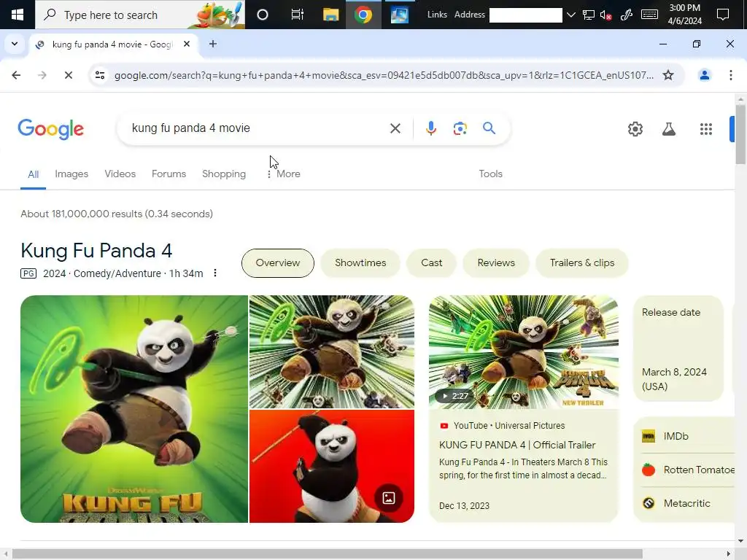The height and width of the screenshot is (560, 747).
Task: Select the Overview chip
Action: (278, 262)
